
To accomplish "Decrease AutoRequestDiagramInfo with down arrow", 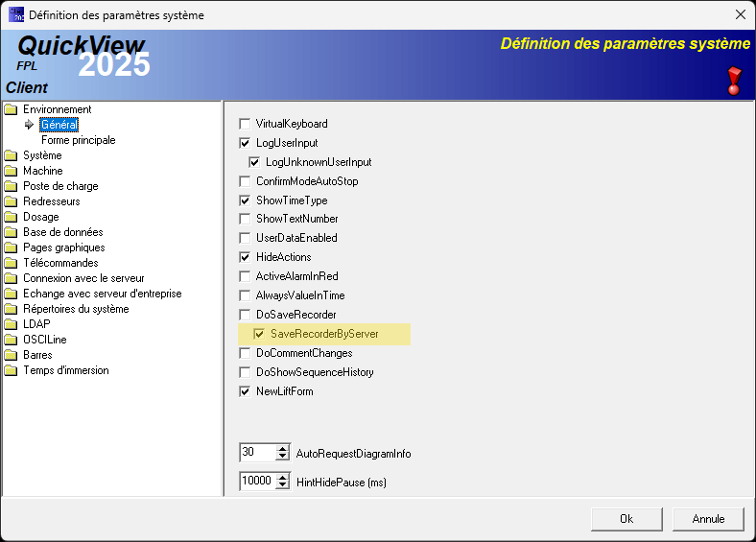I will 283,457.
